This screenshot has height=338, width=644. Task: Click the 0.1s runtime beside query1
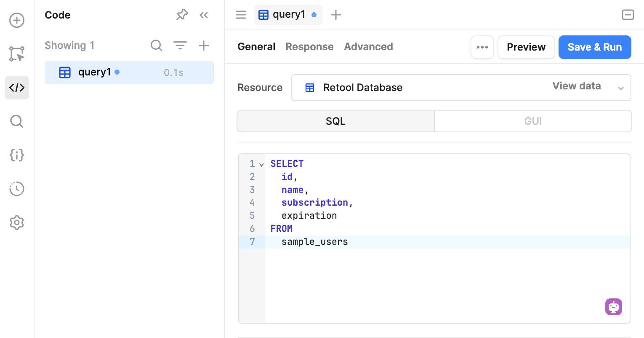pos(173,72)
